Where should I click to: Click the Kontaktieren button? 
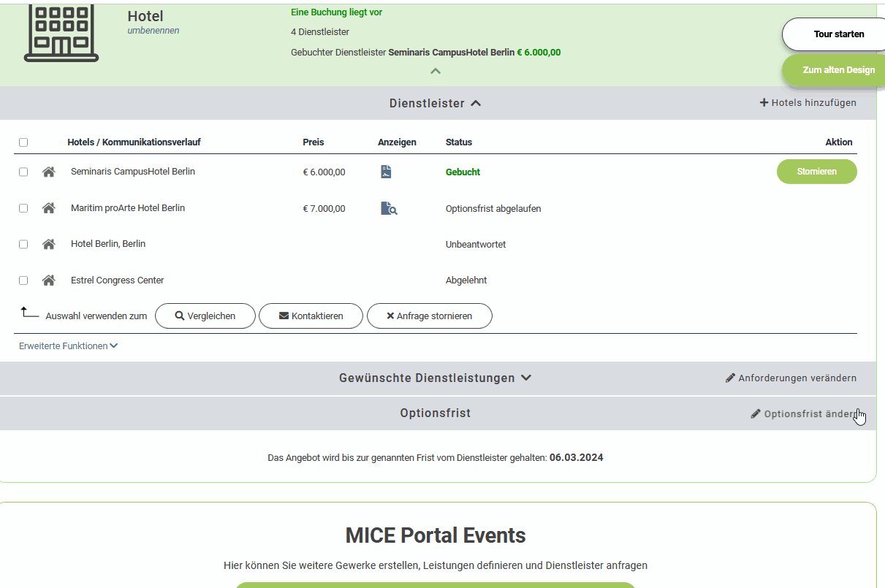click(311, 316)
